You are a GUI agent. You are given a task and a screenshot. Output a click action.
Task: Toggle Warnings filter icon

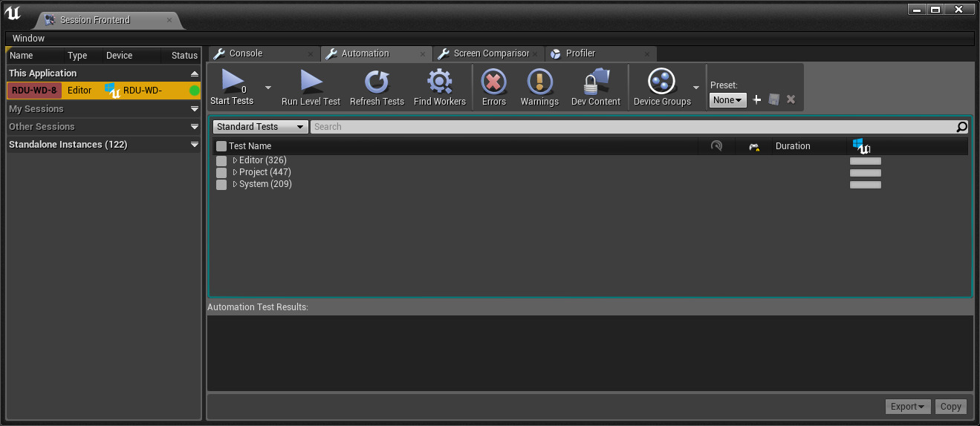[539, 82]
